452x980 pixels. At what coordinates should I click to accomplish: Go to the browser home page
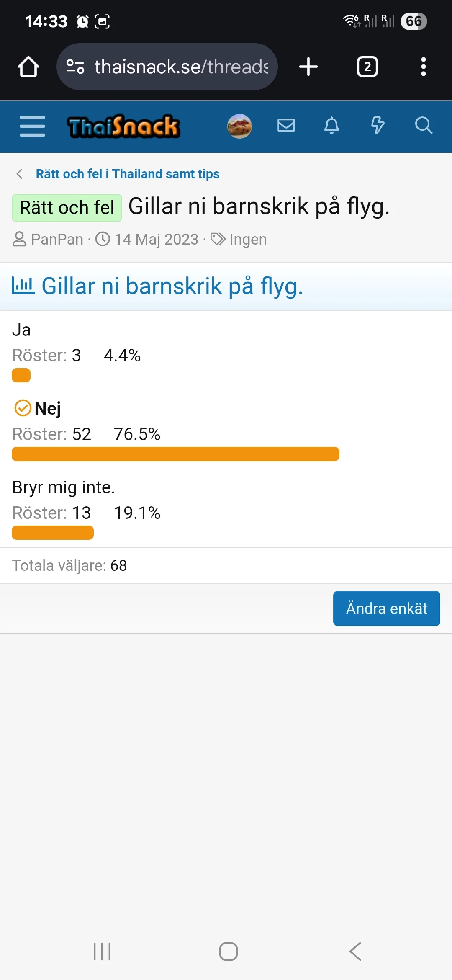click(x=28, y=67)
